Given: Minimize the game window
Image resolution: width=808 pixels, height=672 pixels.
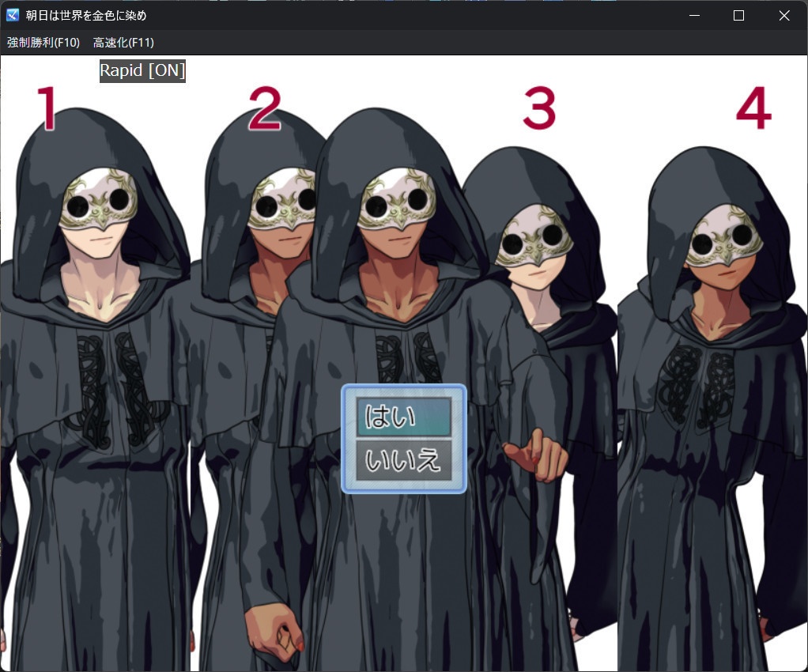Looking at the screenshot, I should tap(694, 16).
